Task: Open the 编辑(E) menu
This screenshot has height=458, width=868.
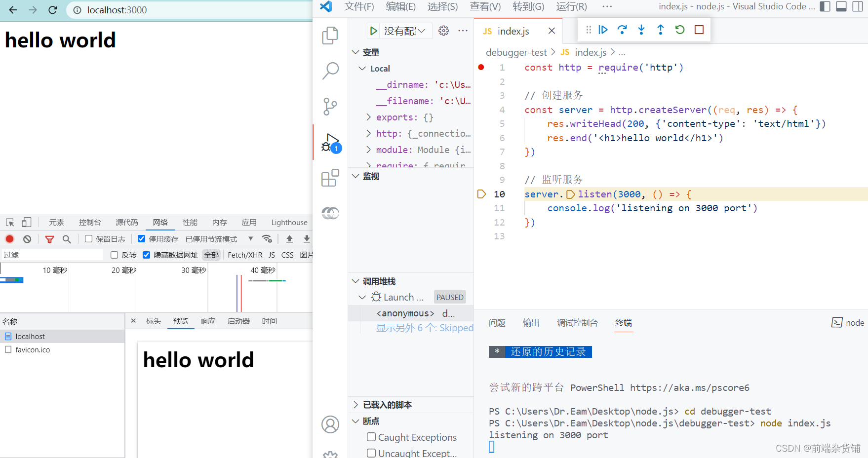Action: tap(400, 6)
